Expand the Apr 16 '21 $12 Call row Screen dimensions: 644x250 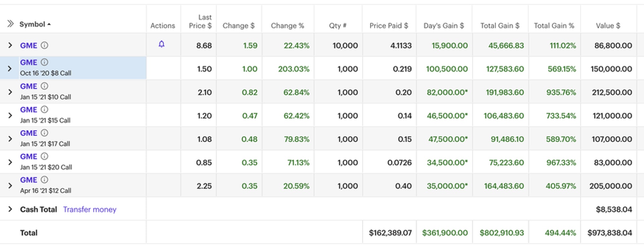pos(10,186)
